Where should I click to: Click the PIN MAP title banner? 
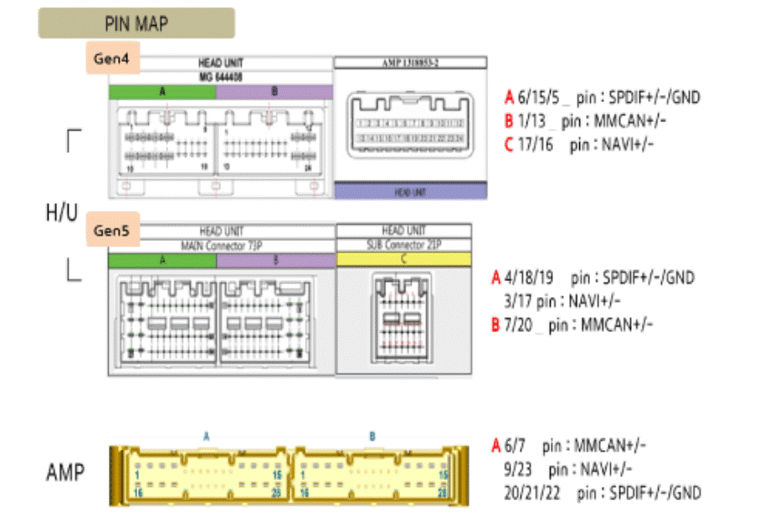(x=136, y=23)
